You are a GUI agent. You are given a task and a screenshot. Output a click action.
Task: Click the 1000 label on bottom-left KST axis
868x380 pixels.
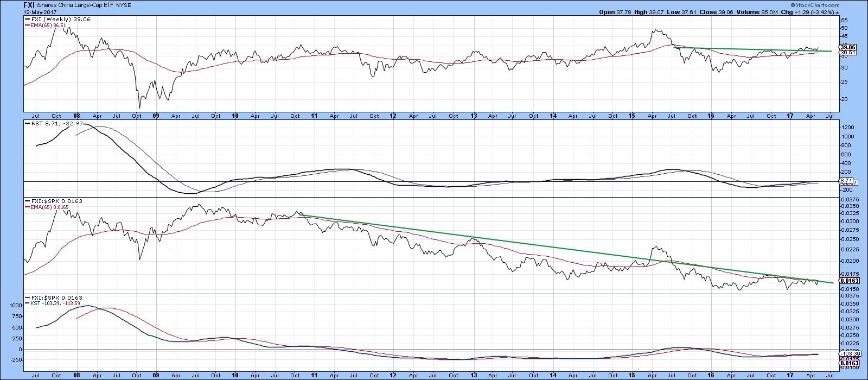click(x=16, y=306)
